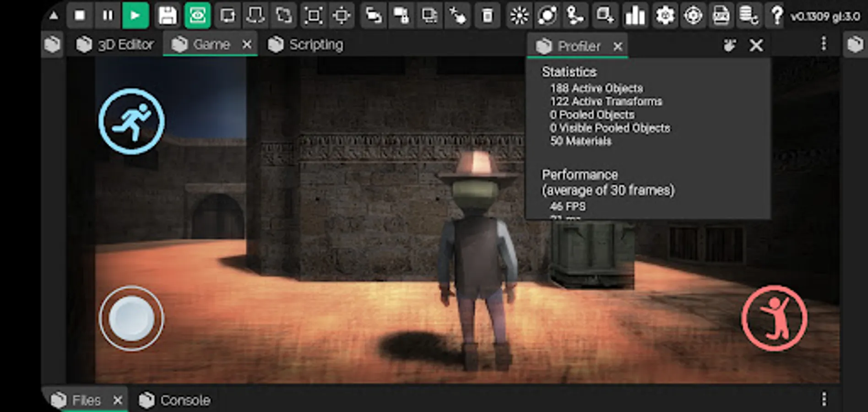The image size is (868, 412).
Task: Open the Scripting tab
Action: click(x=305, y=44)
